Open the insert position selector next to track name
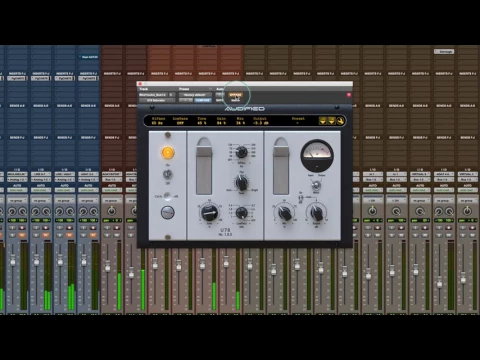This screenshot has width=480, height=360. tap(172, 95)
